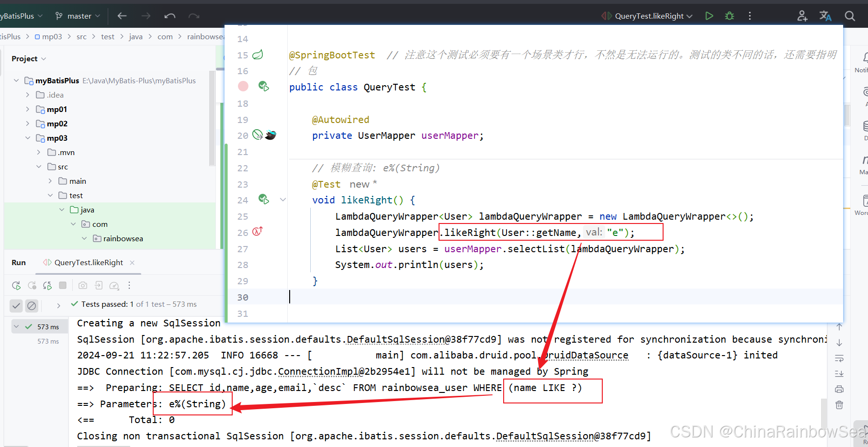
Task: Click src in the breadcrumb bar
Action: (81, 36)
